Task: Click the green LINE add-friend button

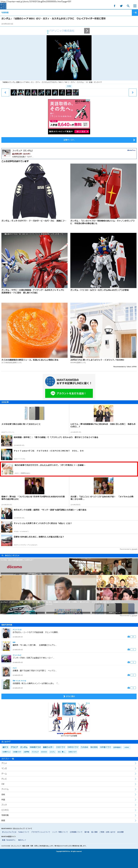Action: (x=69, y=393)
